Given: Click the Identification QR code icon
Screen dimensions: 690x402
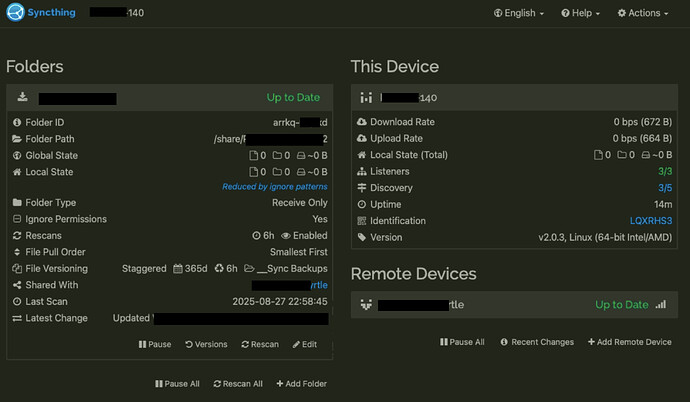Looking at the screenshot, I should tap(362, 221).
